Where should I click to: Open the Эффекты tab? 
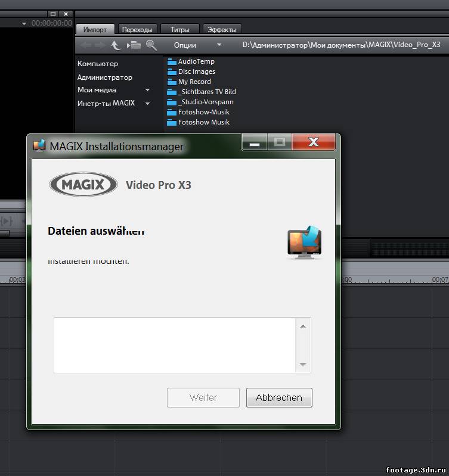coord(222,29)
